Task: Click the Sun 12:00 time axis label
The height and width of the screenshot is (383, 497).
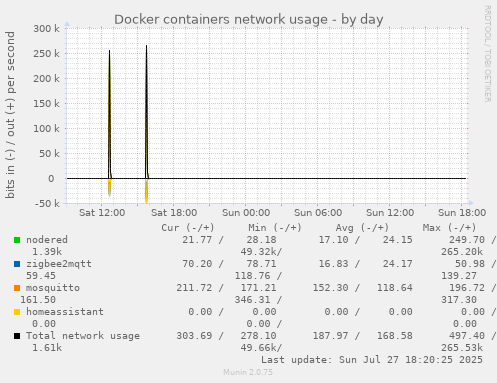Action: (390, 213)
